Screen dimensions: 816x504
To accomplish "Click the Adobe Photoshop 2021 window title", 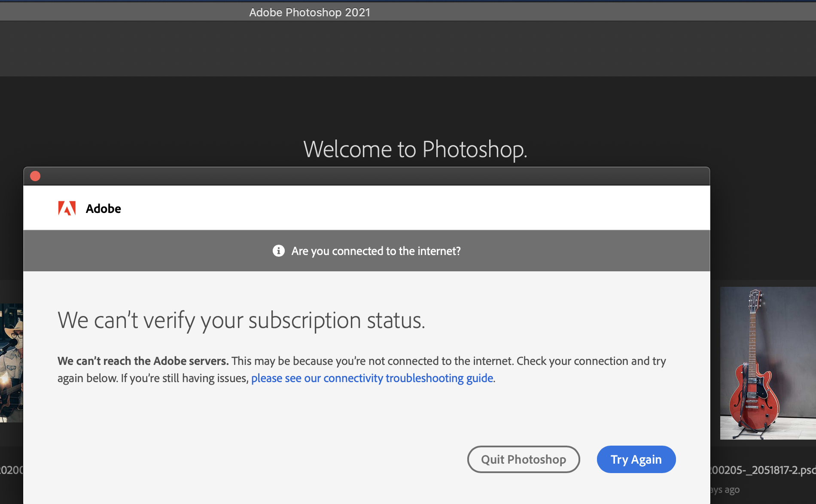I will (x=310, y=12).
